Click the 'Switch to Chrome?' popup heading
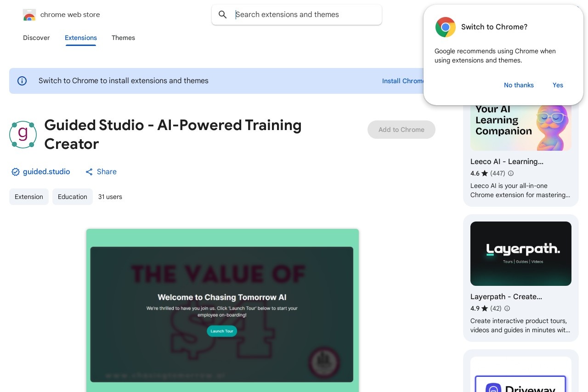This screenshot has height=392, width=588. point(494,27)
